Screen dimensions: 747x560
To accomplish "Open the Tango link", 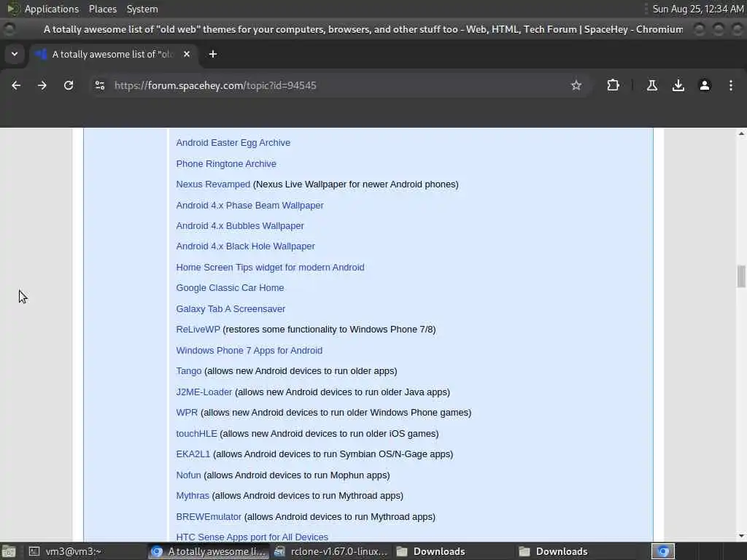I will 189,371.
